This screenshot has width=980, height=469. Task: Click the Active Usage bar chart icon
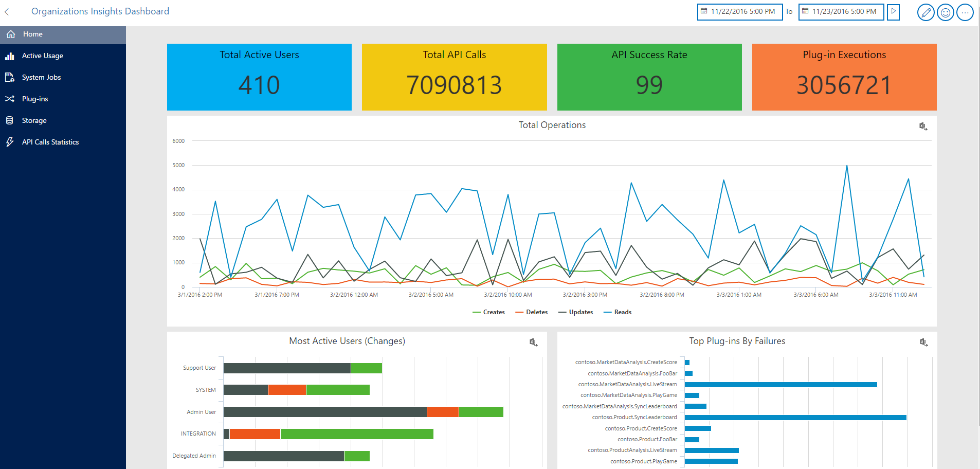10,56
